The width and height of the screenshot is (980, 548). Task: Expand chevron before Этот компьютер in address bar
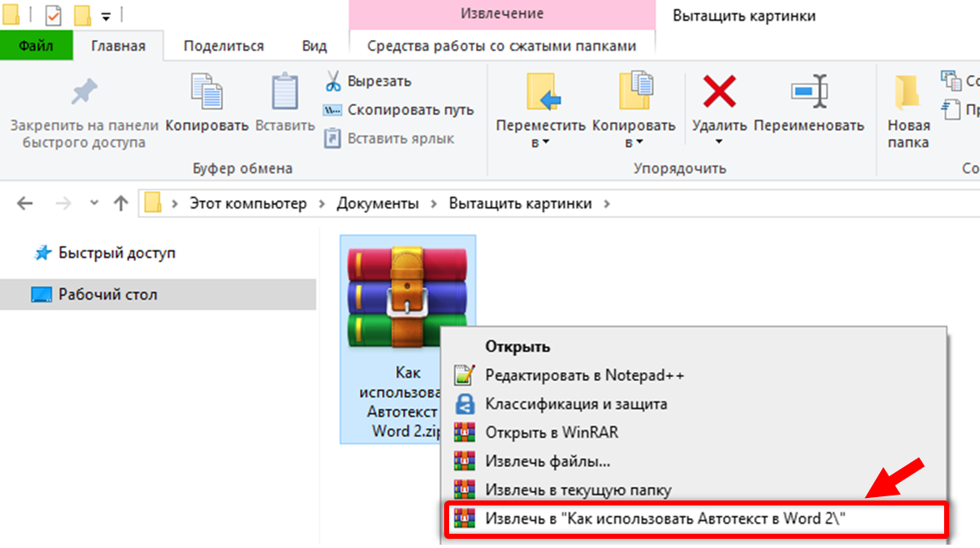pos(175,204)
